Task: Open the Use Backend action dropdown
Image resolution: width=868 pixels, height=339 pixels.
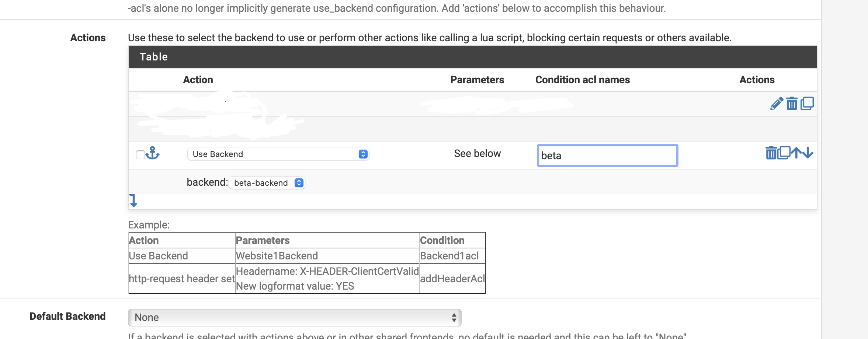Action: [278, 154]
